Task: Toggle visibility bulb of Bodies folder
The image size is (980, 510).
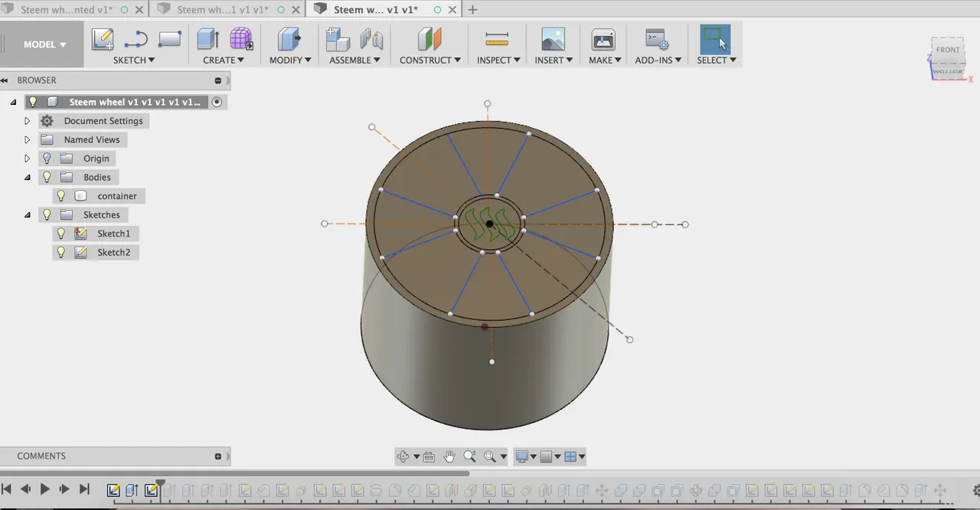Action: (x=47, y=177)
